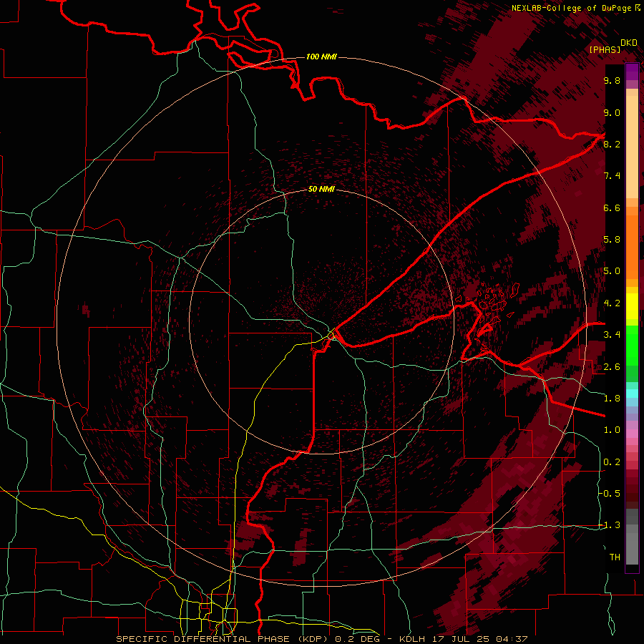Click the [PHAS] units label
Screen dimensions: 644x644
pyautogui.click(x=605, y=49)
